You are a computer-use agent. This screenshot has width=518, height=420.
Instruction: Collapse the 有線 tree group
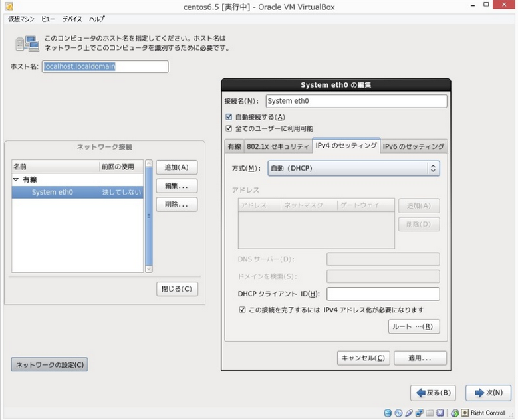click(15, 179)
